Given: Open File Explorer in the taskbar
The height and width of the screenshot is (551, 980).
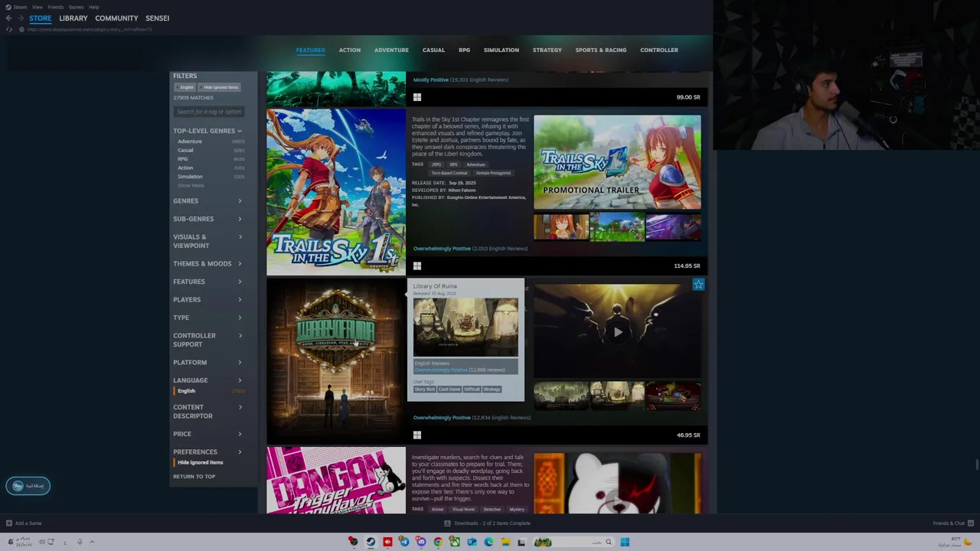Looking at the screenshot, I should coord(505,542).
